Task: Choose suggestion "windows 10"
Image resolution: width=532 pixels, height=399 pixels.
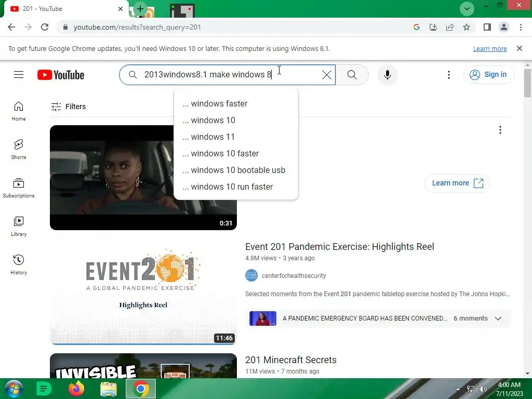Action: pos(236,120)
